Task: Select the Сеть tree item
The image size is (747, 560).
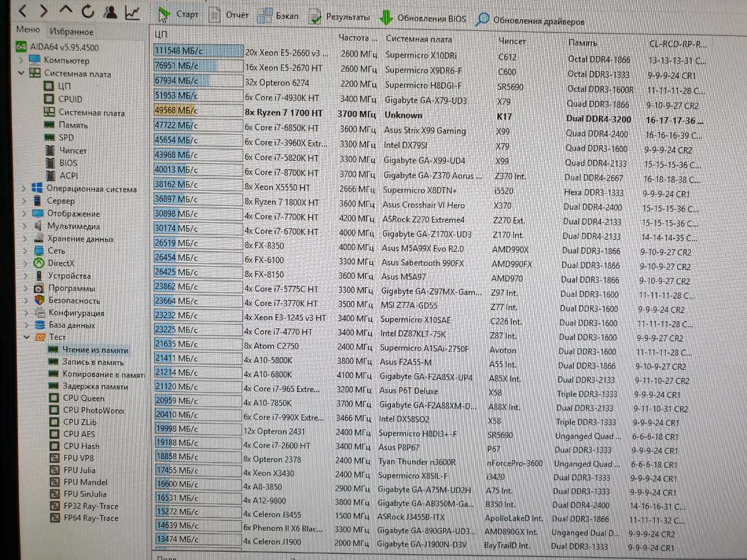Action: click(50, 251)
